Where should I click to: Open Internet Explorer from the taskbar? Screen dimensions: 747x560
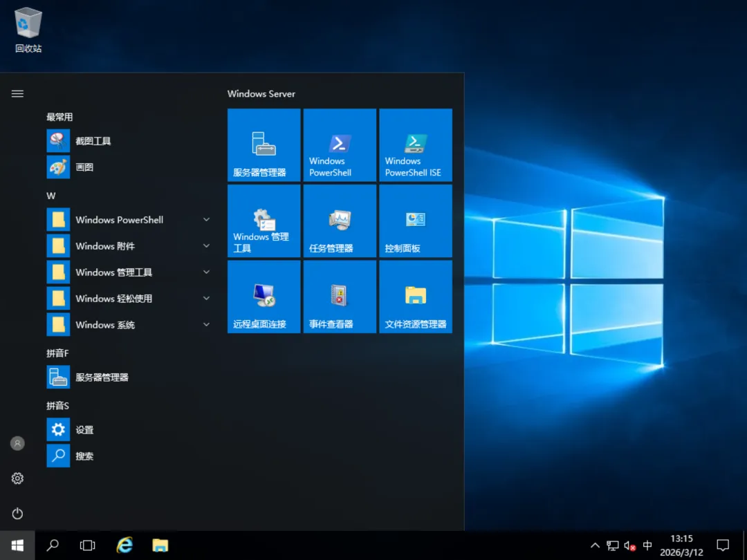124,545
